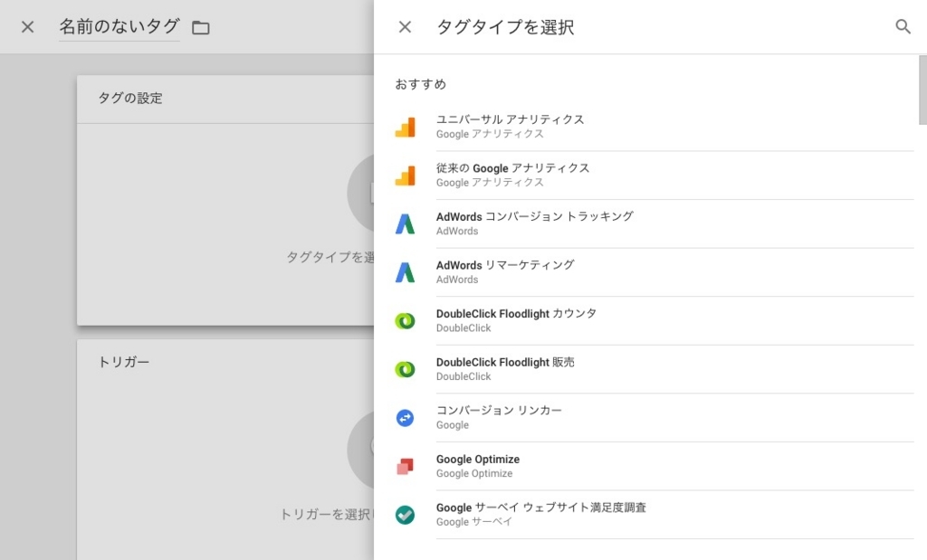The height and width of the screenshot is (560, 927).
Task: Click AdWords コンバージョン トラッキング icon
Action: point(405,223)
